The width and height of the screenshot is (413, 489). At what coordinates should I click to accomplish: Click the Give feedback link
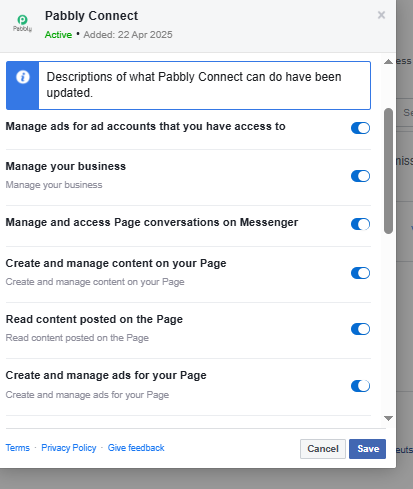pos(136,448)
